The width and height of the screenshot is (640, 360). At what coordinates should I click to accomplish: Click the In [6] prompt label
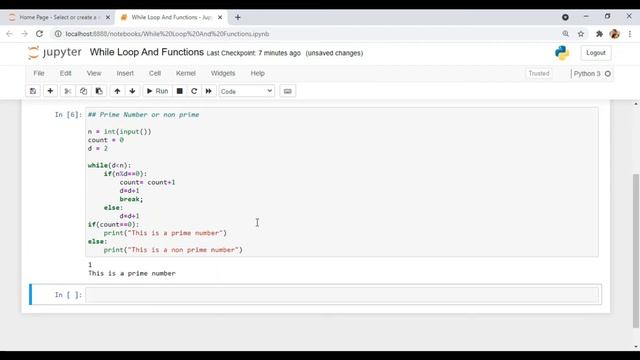point(68,115)
